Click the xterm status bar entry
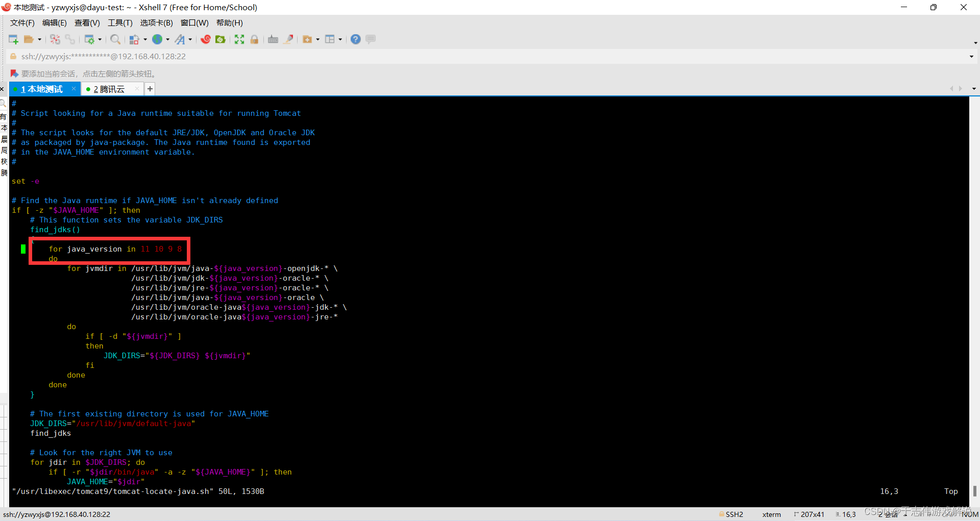Viewport: 980px width, 521px height. 771,514
